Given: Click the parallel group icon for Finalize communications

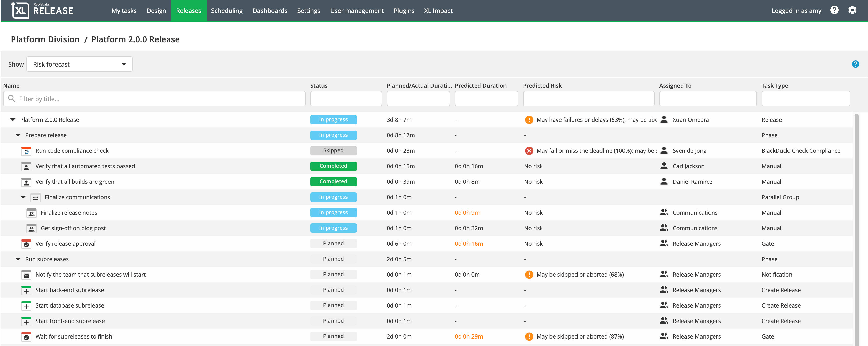Looking at the screenshot, I should pyautogui.click(x=35, y=197).
